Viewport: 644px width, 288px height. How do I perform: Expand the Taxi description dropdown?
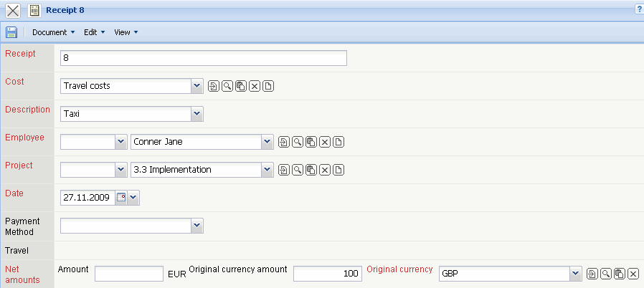197,114
